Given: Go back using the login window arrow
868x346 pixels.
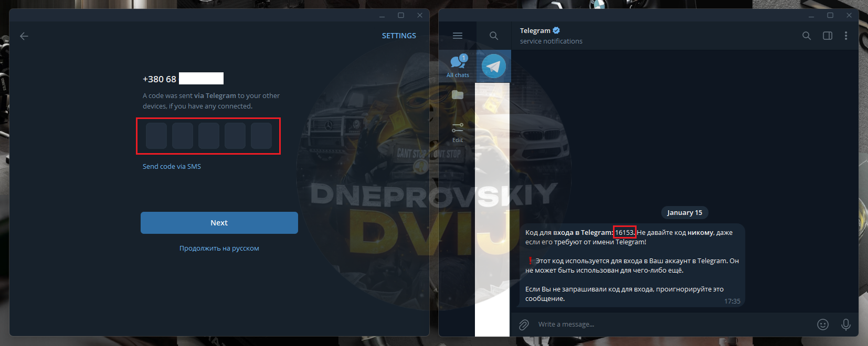Looking at the screenshot, I should (x=24, y=36).
